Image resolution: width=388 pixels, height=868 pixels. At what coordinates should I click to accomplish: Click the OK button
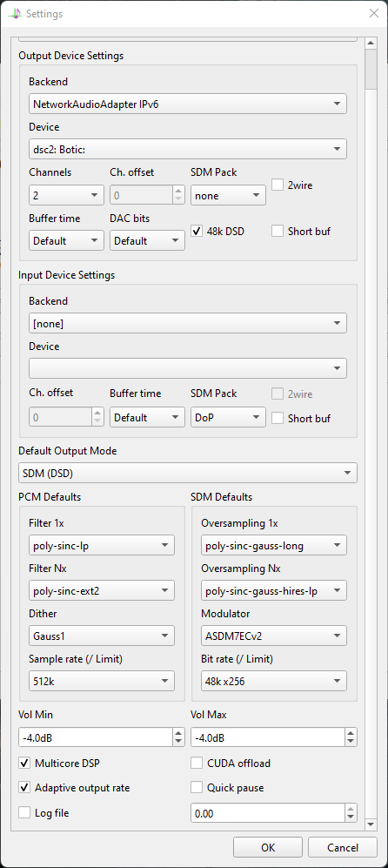click(x=268, y=847)
